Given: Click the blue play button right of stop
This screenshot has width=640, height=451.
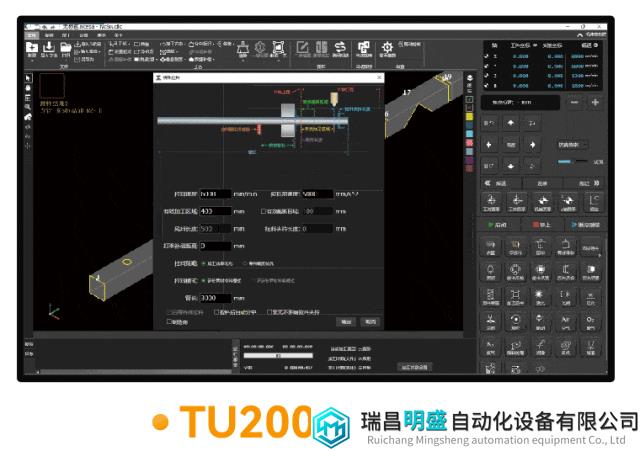Looking at the screenshot, I should [585, 224].
